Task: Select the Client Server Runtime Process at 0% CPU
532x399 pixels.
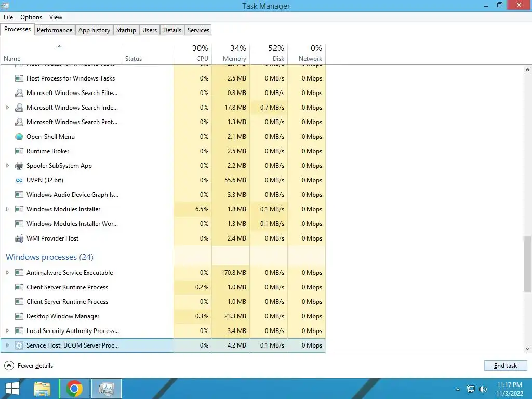Action: pos(163,302)
